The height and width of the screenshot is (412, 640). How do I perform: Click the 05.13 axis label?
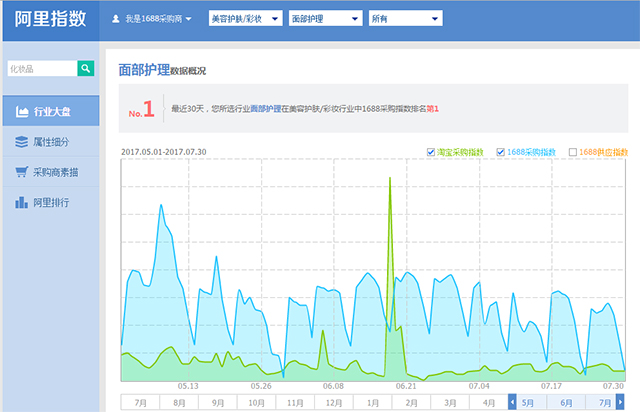188,386
